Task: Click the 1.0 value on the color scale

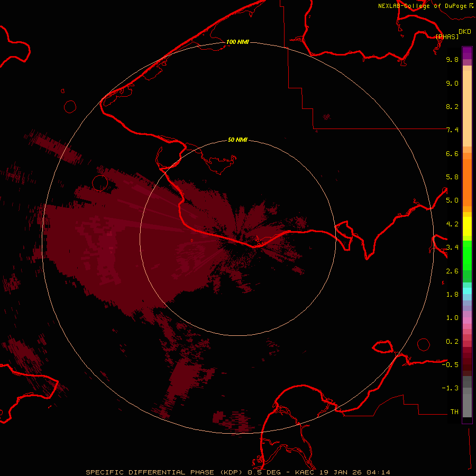Action: 452,318
